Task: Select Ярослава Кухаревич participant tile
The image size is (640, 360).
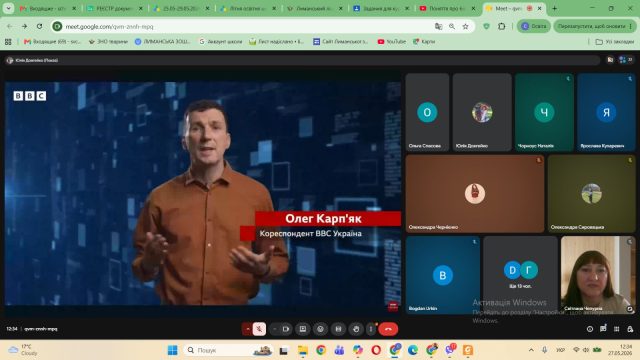Action: 606,112
